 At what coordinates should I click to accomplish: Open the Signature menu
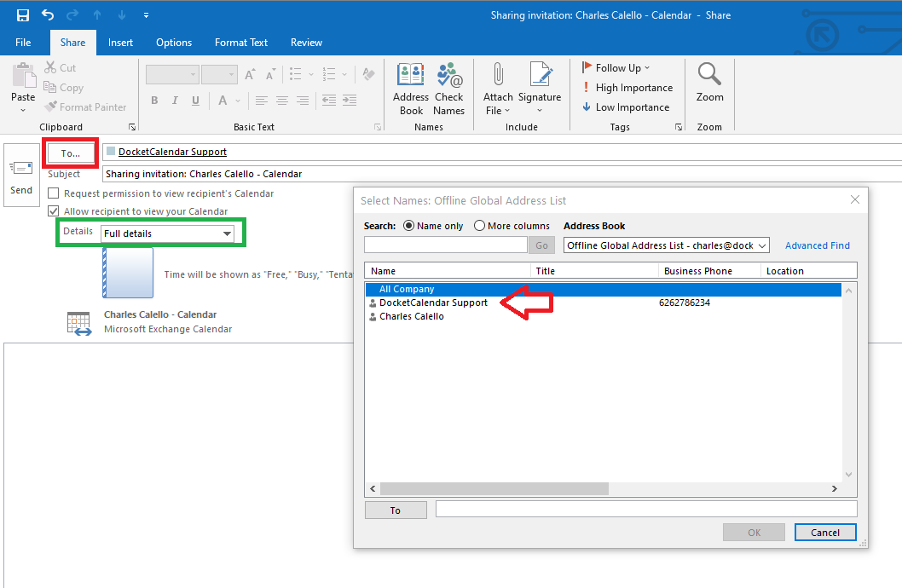pyautogui.click(x=540, y=89)
